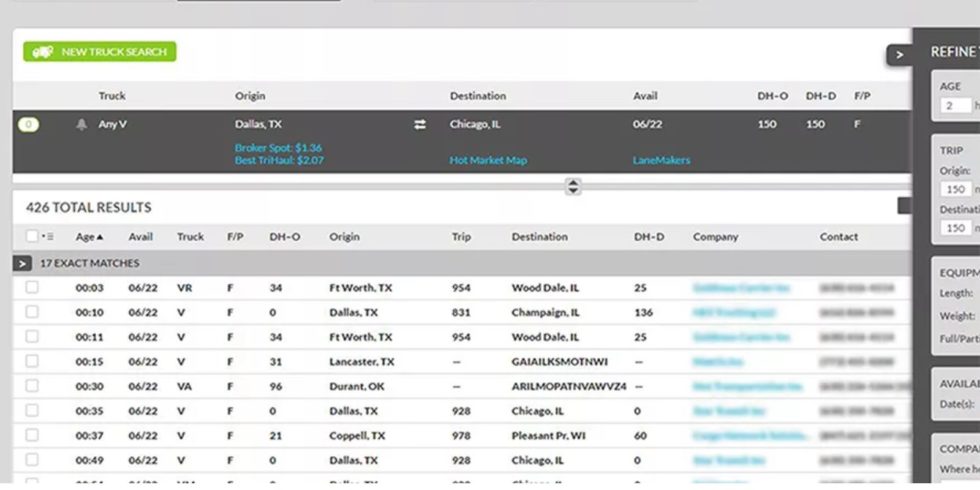Screen dimensions: 980x490
Task: Check the box for the 00:30 Durant row
Action: [x=32, y=386]
